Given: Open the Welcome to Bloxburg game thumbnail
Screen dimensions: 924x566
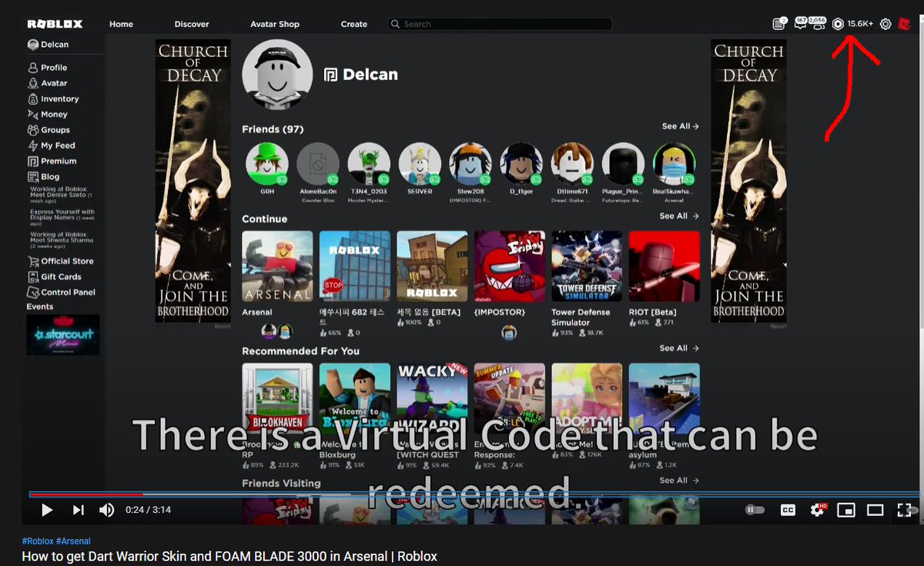Looking at the screenshot, I should pyautogui.click(x=355, y=399).
